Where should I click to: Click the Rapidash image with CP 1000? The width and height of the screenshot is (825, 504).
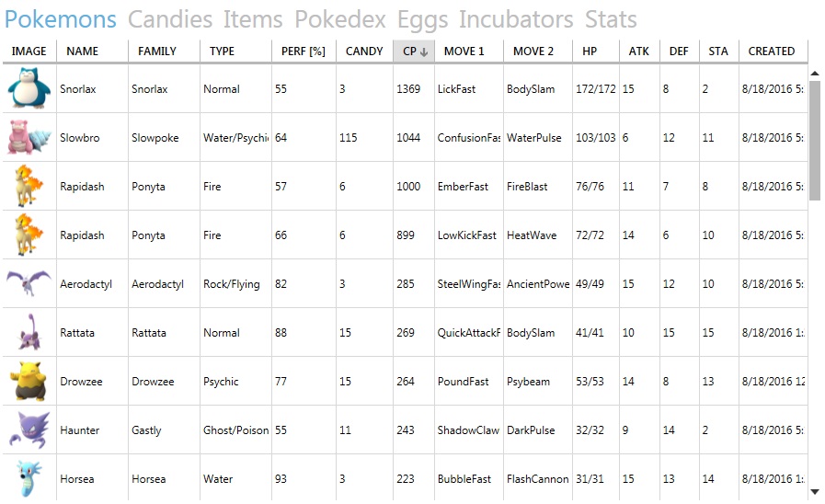point(29,186)
